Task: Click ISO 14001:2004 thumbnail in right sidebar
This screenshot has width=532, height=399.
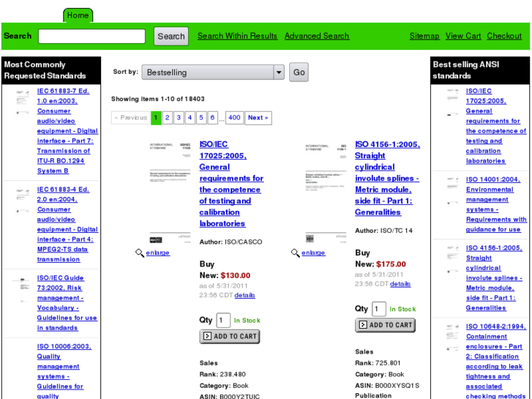Action: [453, 191]
